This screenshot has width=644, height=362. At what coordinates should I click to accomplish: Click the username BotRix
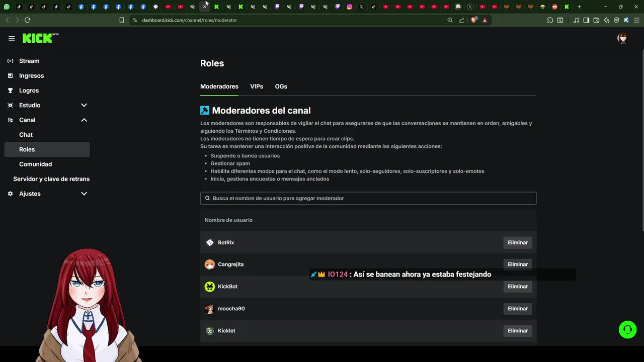226,242
